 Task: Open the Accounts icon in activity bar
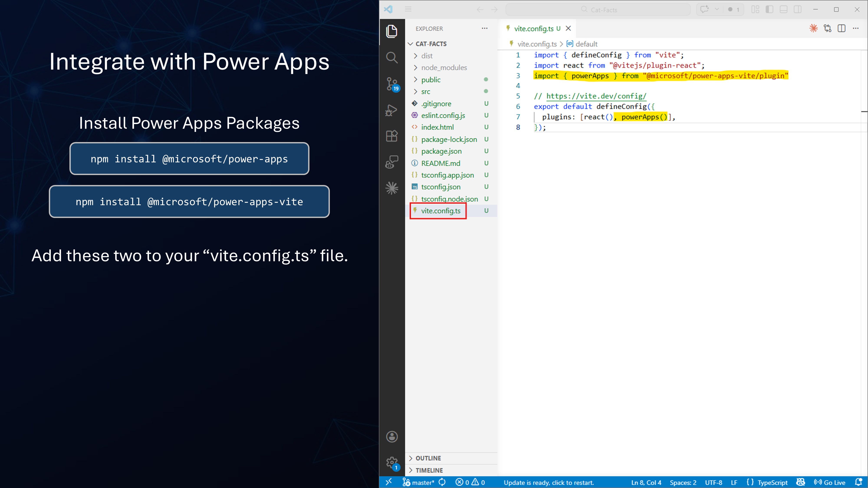pyautogui.click(x=391, y=437)
